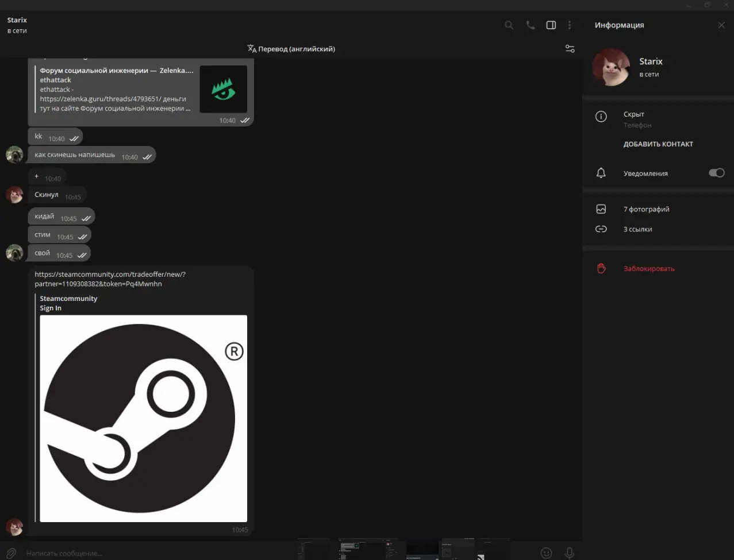734x560 pixels.
Task: Open search in the Starix chat
Action: [509, 25]
